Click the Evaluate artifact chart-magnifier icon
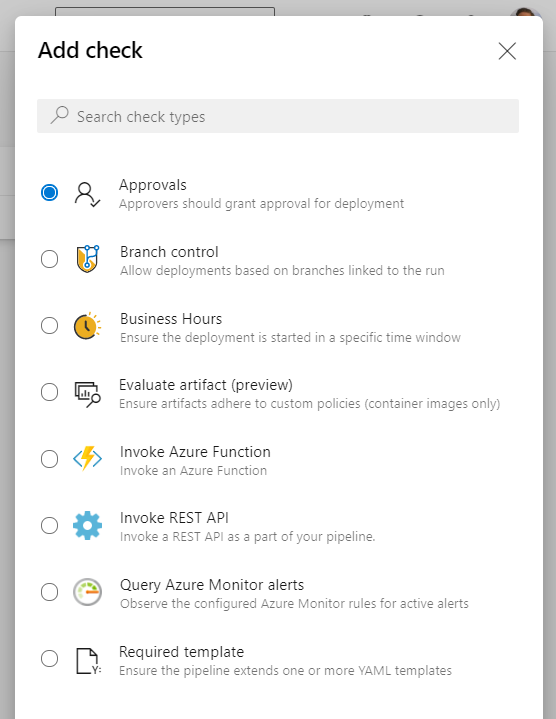Viewport: 556px width, 719px height. (x=87, y=394)
